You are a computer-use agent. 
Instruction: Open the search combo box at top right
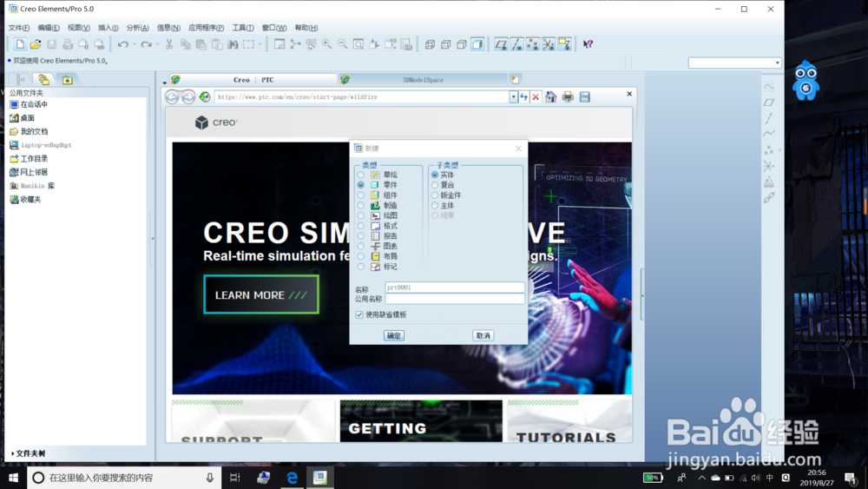pyautogui.click(x=734, y=63)
